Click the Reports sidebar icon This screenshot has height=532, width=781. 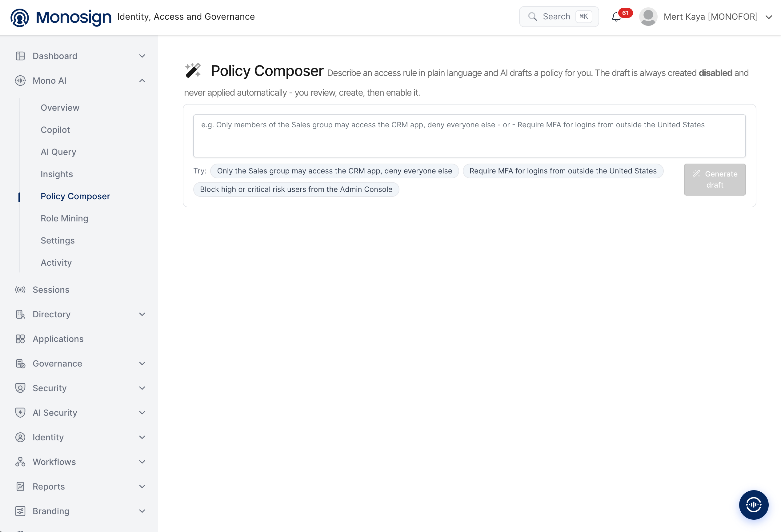coord(20,486)
